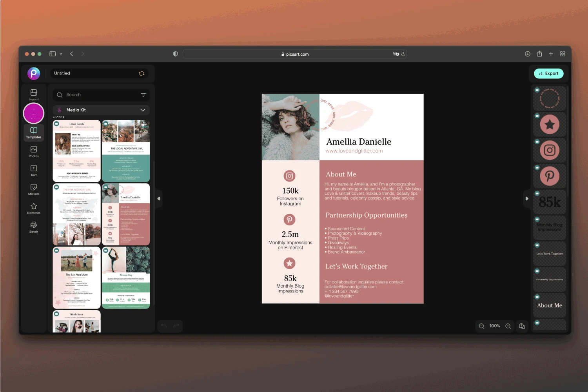Open the Batch tool

[x=33, y=226]
